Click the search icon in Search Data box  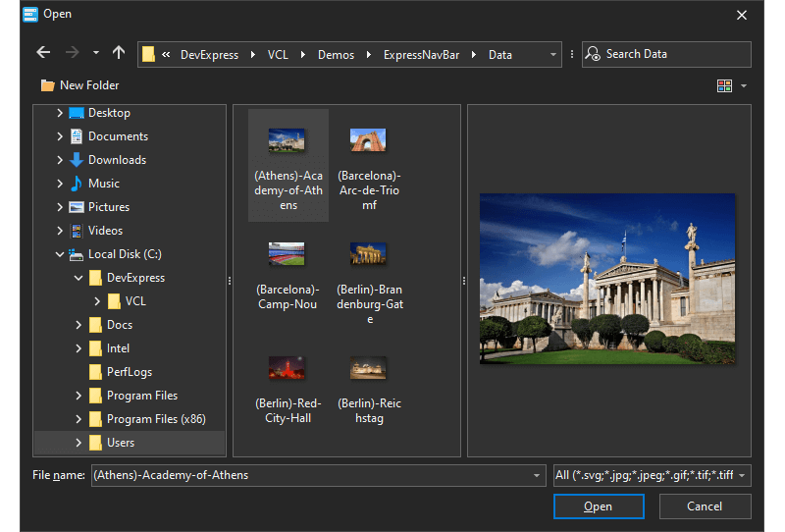coord(593,54)
